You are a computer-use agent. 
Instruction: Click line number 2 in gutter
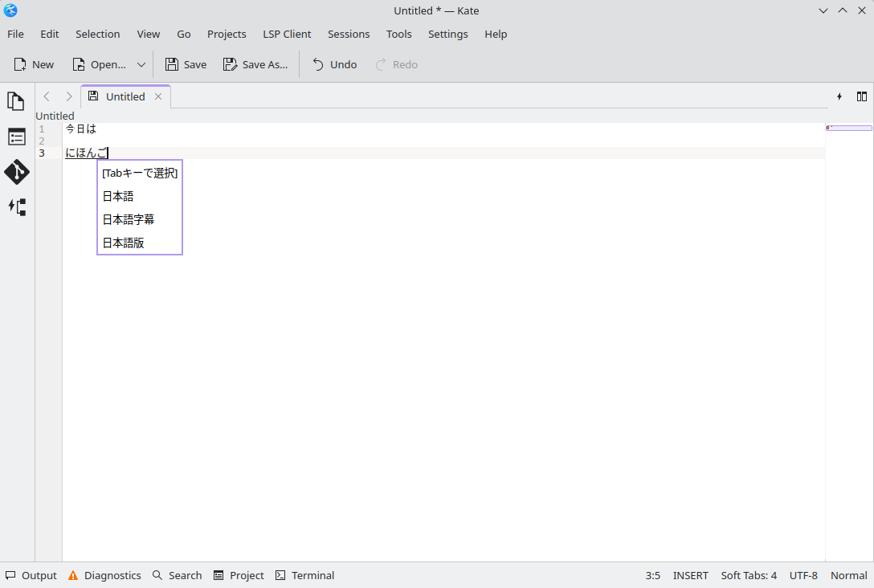[42, 141]
